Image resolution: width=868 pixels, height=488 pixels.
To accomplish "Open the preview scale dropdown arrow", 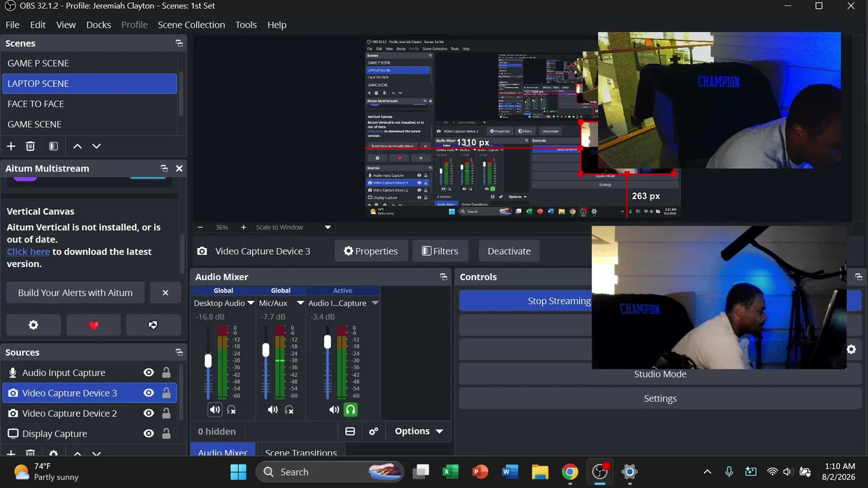I will (328, 228).
